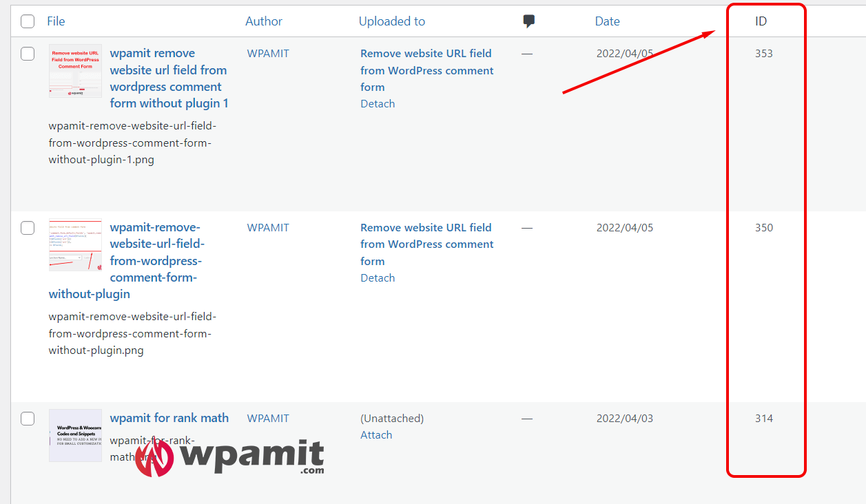This screenshot has height=504, width=866.
Task: Click date 2022/04/05 in ID 350 row
Action: coord(624,228)
